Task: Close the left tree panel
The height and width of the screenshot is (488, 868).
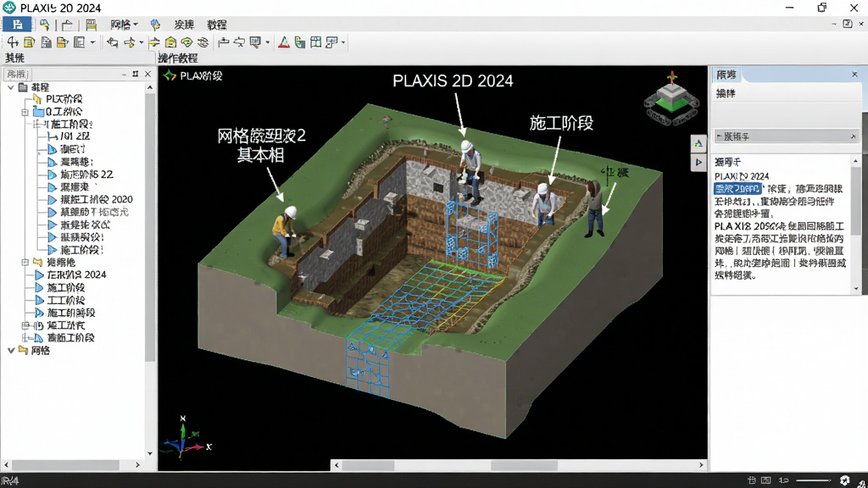Action: 147,74
